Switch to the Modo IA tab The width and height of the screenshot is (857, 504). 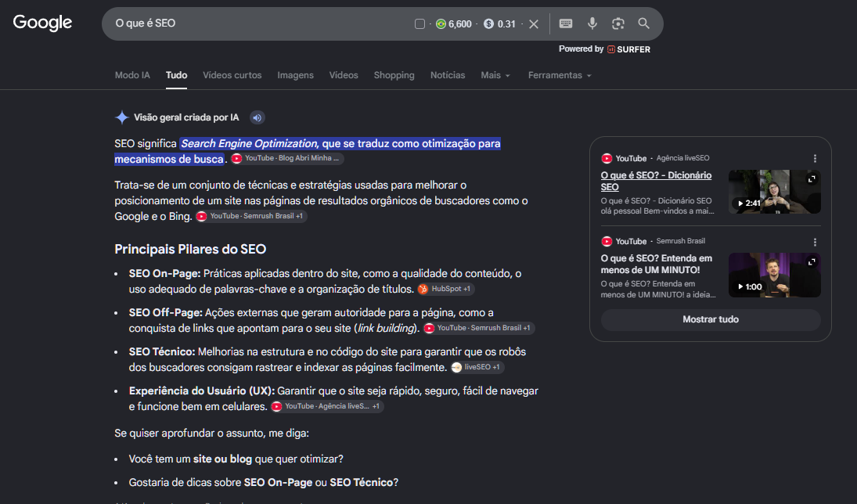coord(132,75)
